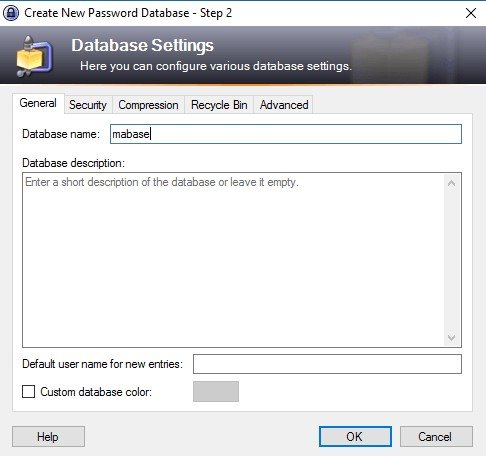486x456 pixels.
Task: Click the Database Settings header banner
Action: click(x=243, y=55)
